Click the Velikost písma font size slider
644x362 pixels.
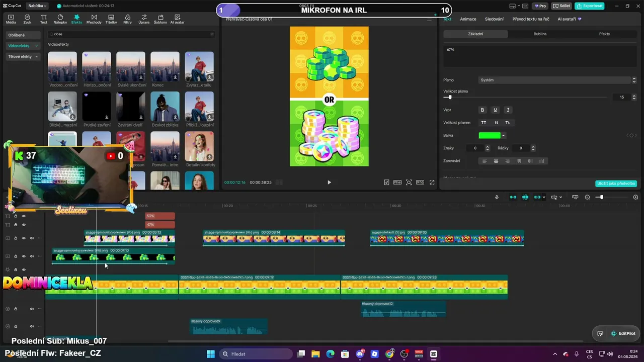(525, 97)
